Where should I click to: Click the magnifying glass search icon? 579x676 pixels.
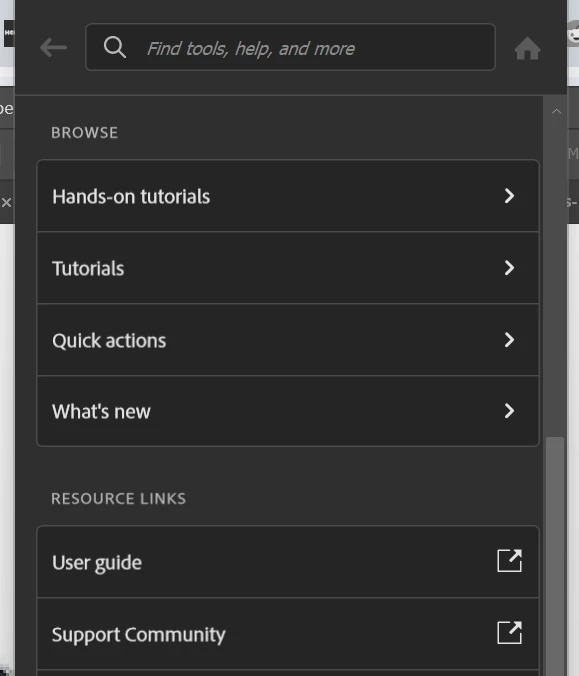115,47
